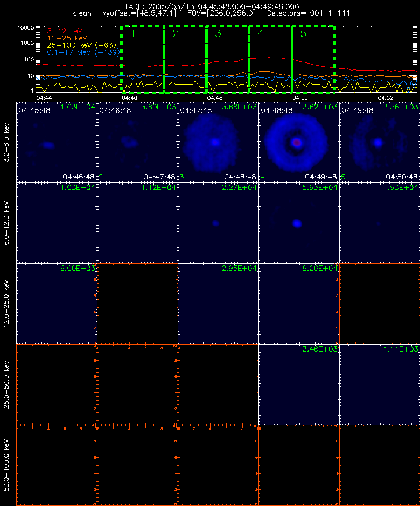Screen dimensions: 420x506
Task: Click interval number 4 in the light curve
Action: pos(261,33)
